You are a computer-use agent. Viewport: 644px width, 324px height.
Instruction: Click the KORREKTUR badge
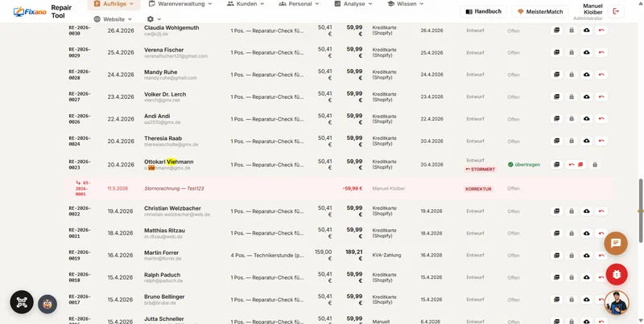[478, 189]
